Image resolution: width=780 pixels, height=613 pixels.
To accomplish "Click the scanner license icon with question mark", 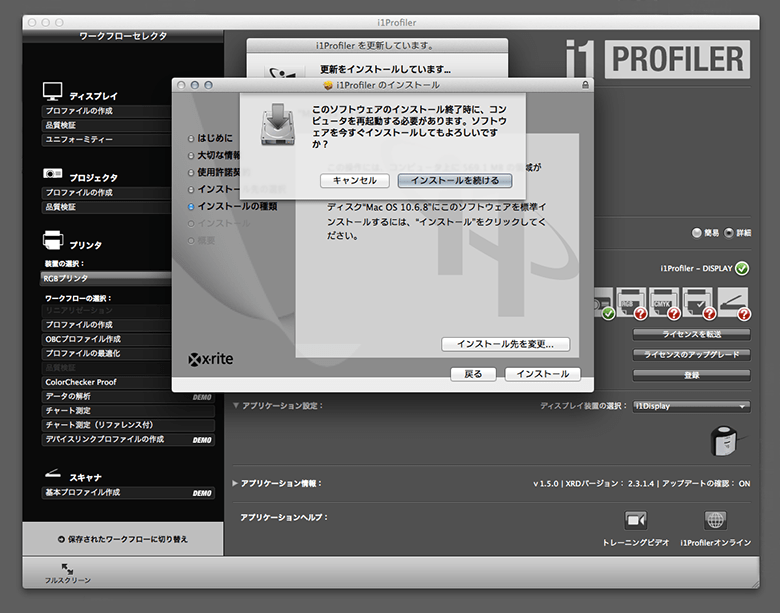I will (734, 303).
